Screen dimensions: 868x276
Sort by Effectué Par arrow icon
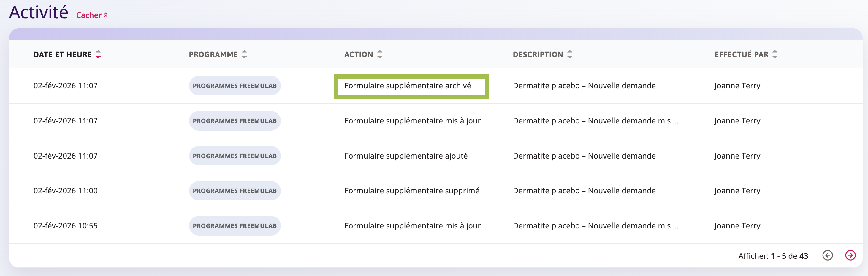[x=775, y=54]
